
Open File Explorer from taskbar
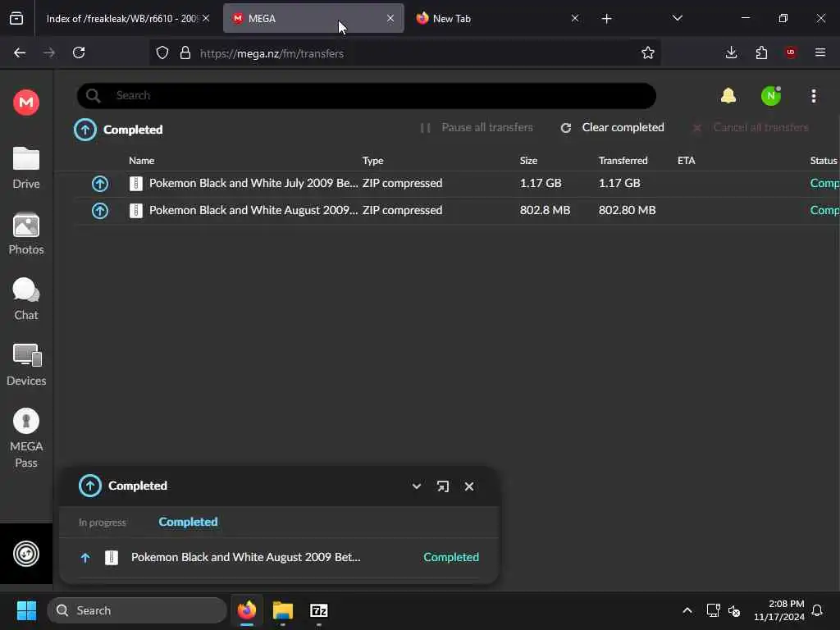(283, 610)
